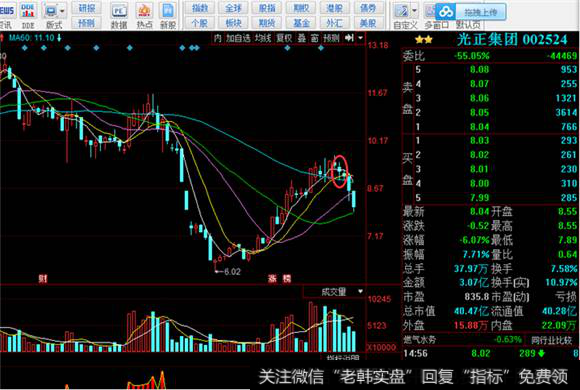The width and height of the screenshot is (580, 390).
Task: Open the 新股 new stocks icon
Action: tap(168, 11)
